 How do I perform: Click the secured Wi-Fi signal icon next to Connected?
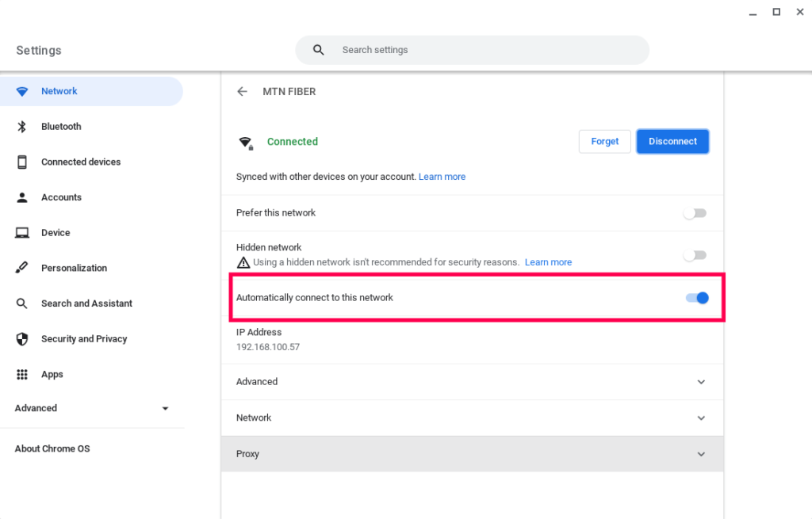tap(246, 143)
